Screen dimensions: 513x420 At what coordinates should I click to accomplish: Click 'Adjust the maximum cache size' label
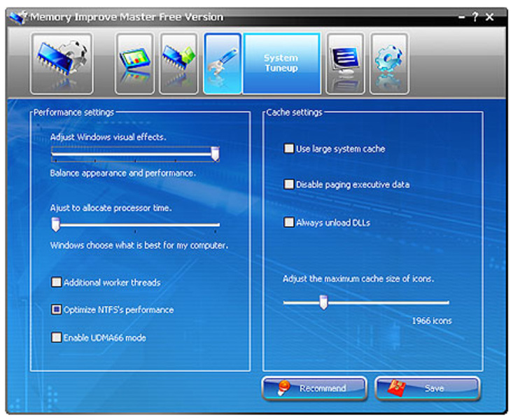pos(358,279)
